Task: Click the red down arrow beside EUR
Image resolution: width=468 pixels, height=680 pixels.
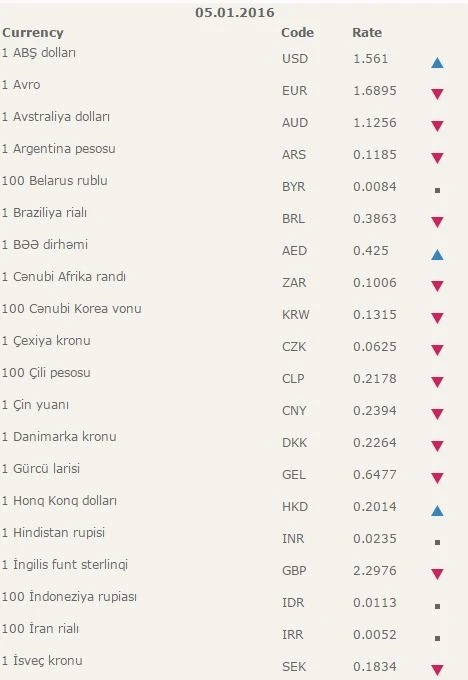Action: pyautogui.click(x=437, y=94)
